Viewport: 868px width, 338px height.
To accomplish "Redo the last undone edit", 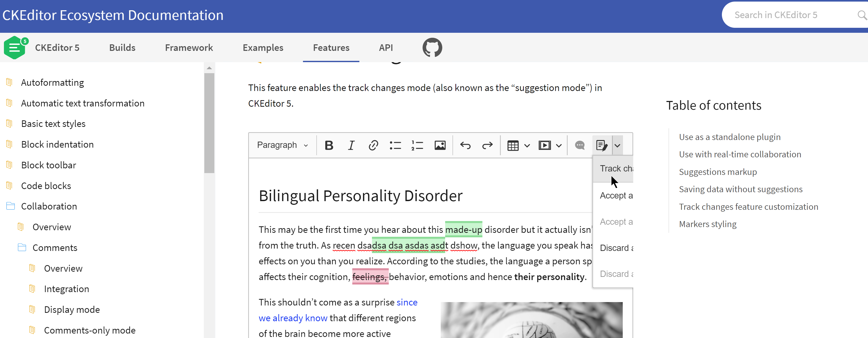I will (487, 145).
